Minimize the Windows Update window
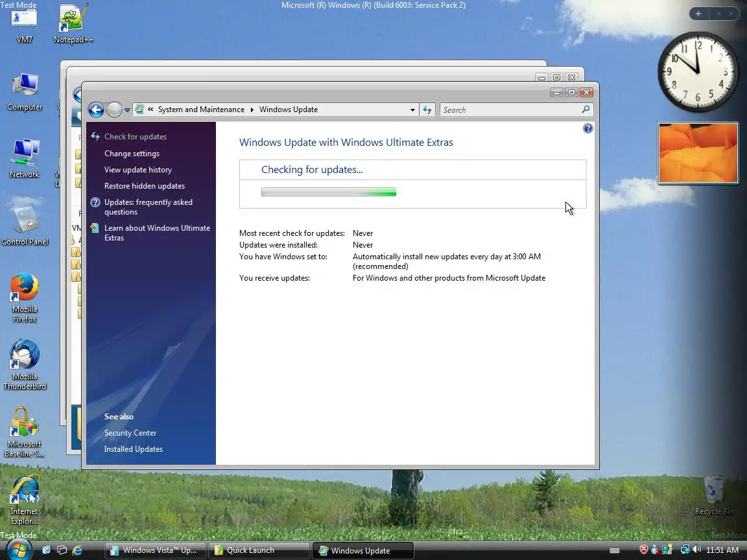 pos(556,93)
